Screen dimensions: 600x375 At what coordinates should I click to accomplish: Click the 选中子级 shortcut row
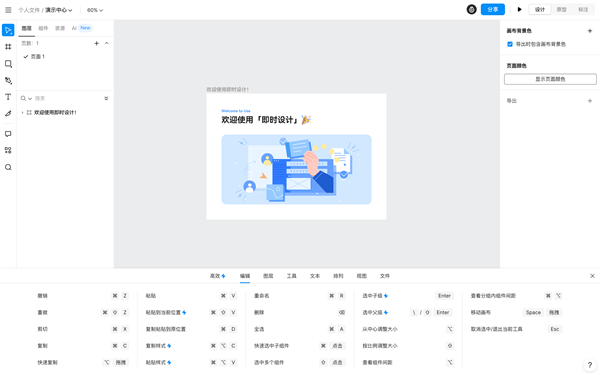tap(408, 296)
